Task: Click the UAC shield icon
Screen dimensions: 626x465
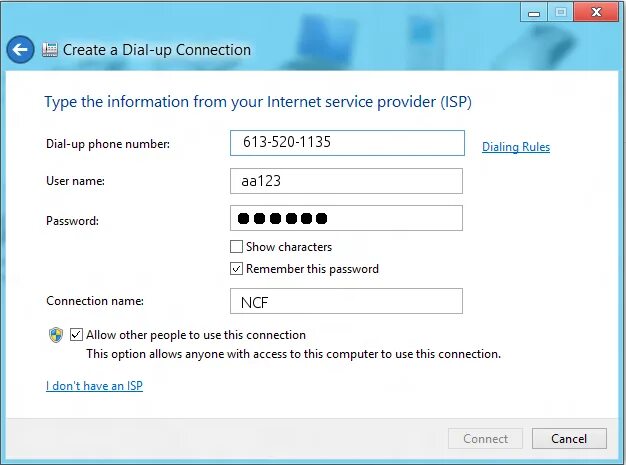Action: 56,335
